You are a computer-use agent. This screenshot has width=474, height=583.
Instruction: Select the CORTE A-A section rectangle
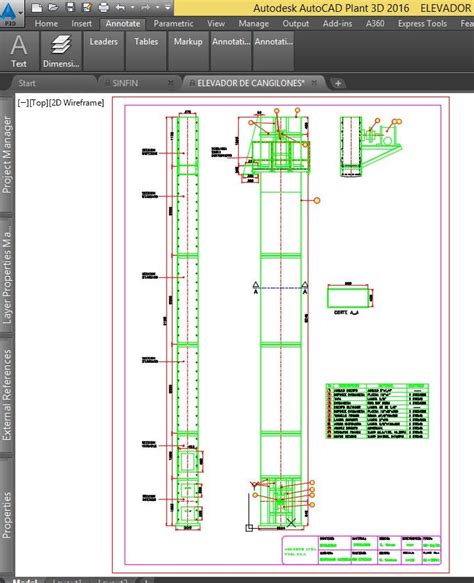(x=348, y=297)
